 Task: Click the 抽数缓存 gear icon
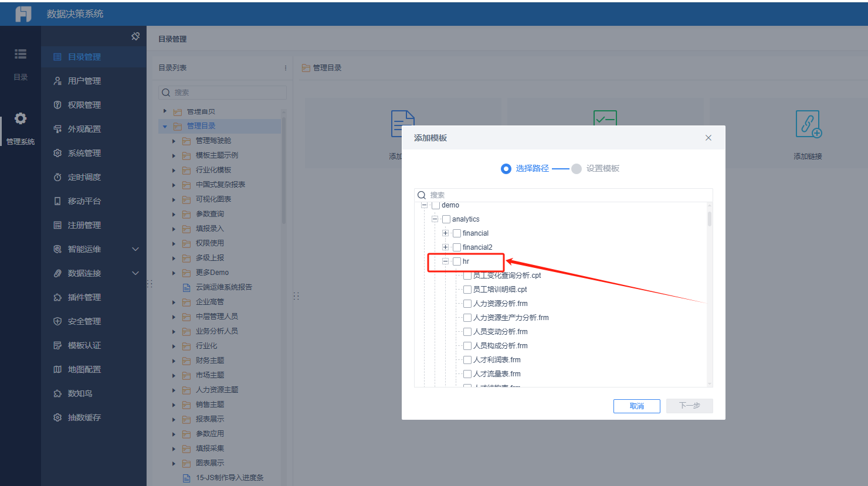pyautogui.click(x=57, y=417)
